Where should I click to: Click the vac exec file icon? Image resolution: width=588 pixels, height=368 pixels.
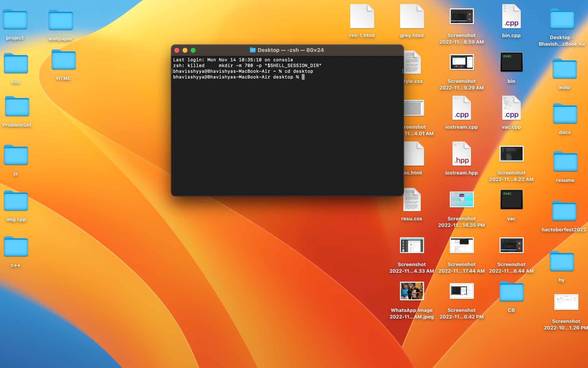tap(511, 200)
